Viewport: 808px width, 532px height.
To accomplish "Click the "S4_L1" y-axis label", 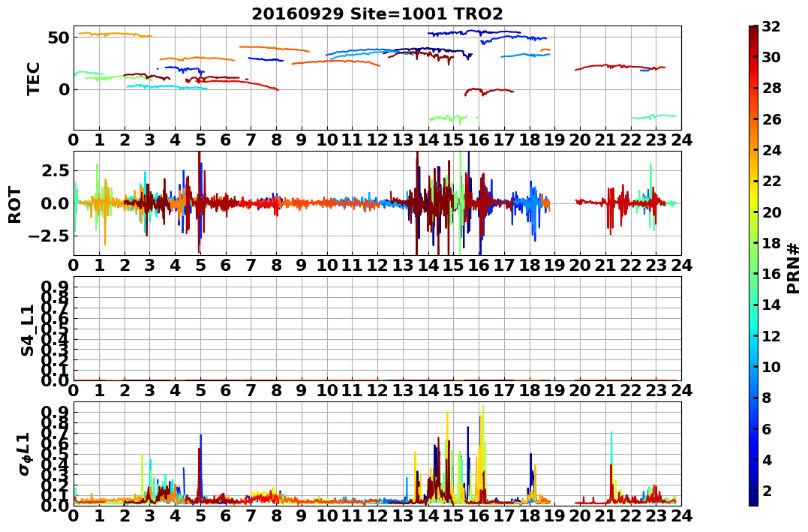I will 28,330.
